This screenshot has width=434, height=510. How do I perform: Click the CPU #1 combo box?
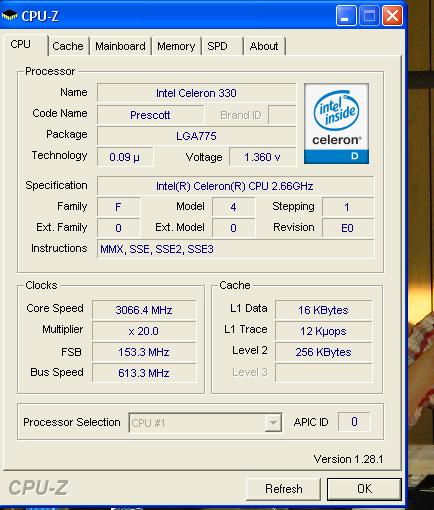[205, 423]
